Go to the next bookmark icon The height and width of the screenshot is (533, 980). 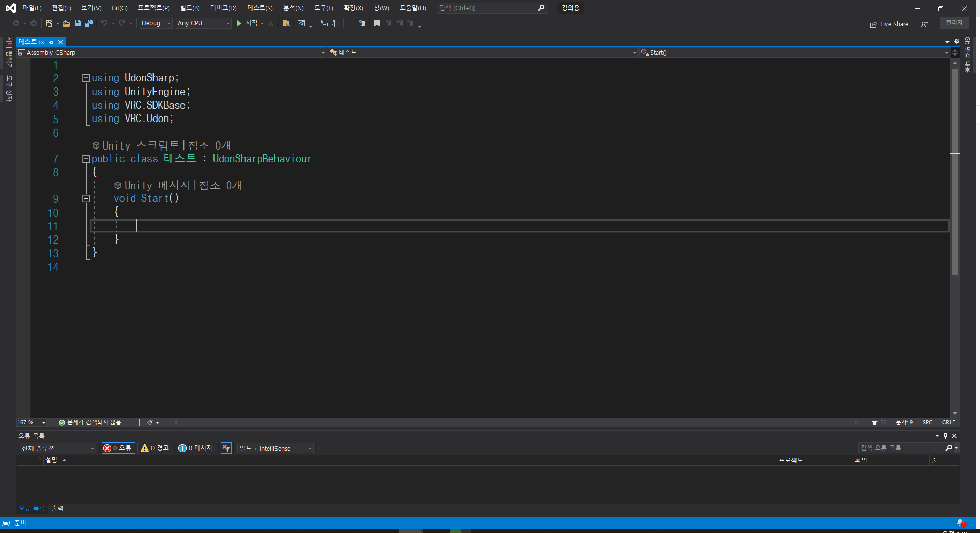pyautogui.click(x=400, y=23)
